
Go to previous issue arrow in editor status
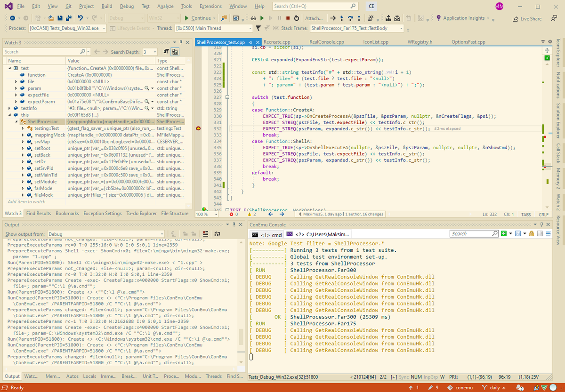271,214
